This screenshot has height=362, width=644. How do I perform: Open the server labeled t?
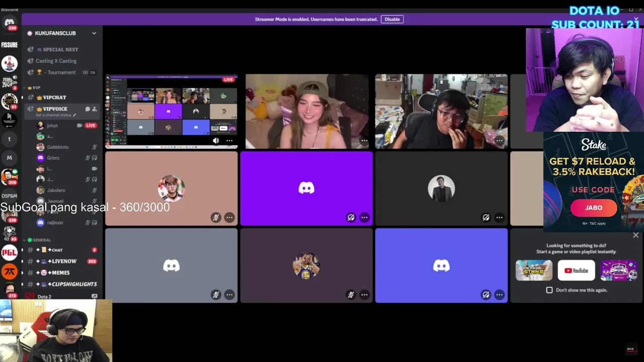tap(9, 139)
